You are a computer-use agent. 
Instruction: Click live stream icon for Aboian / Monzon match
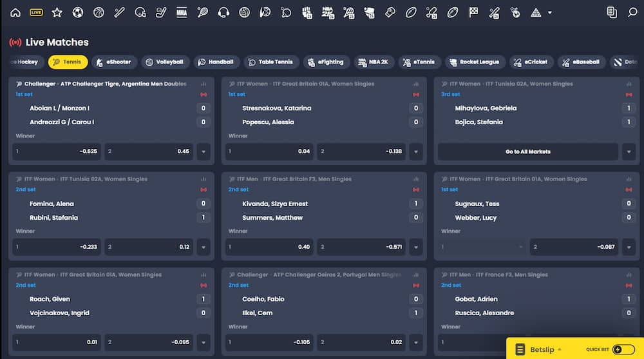[204, 95]
